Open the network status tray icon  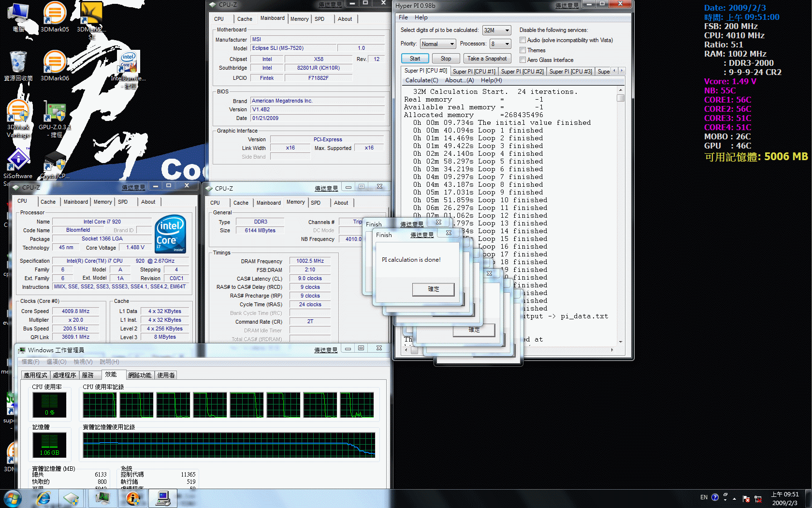758,499
